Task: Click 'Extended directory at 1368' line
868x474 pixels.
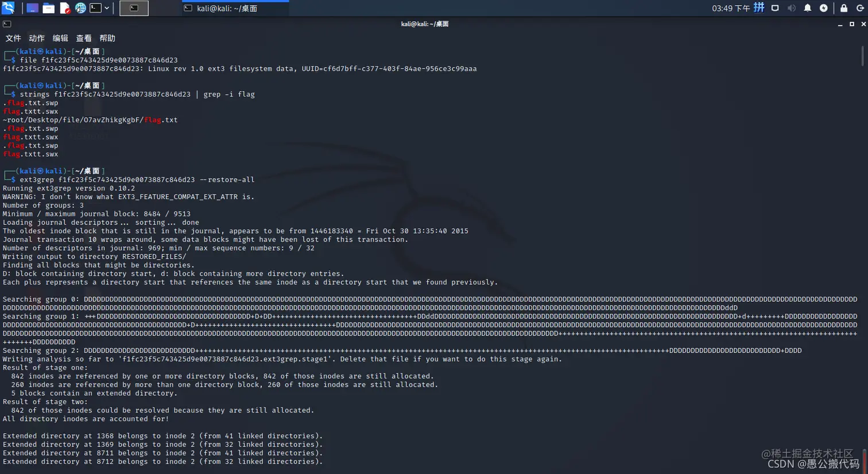Action: 163,436
